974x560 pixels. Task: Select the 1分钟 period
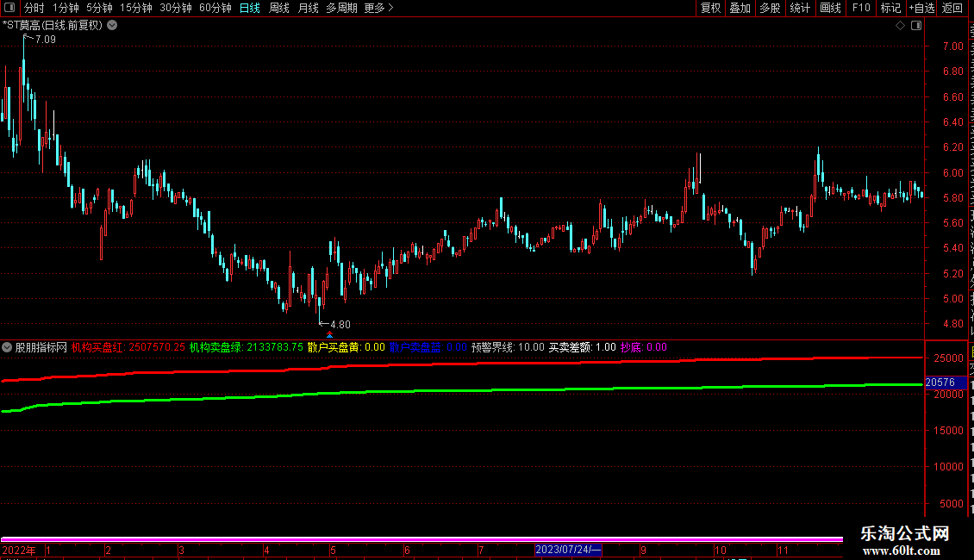(x=66, y=8)
